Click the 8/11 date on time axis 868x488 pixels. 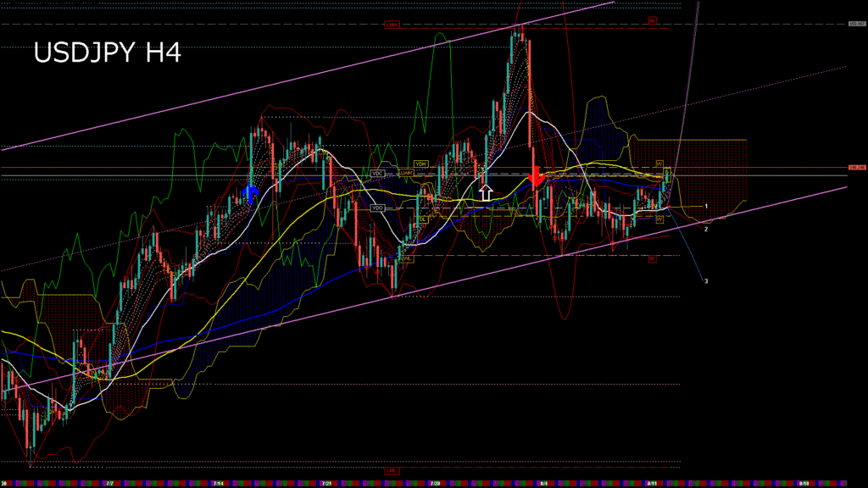coord(652,484)
